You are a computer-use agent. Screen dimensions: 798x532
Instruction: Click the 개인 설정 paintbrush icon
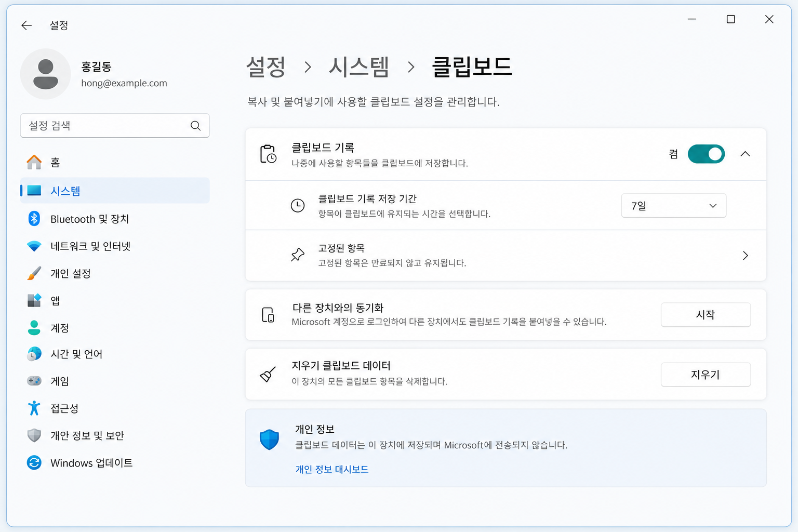tap(34, 273)
